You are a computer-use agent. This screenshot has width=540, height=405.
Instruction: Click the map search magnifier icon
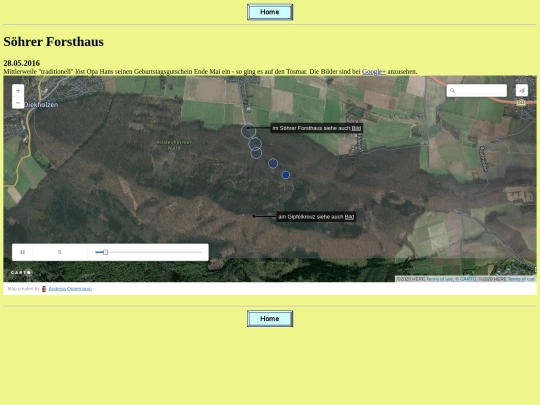pos(452,91)
